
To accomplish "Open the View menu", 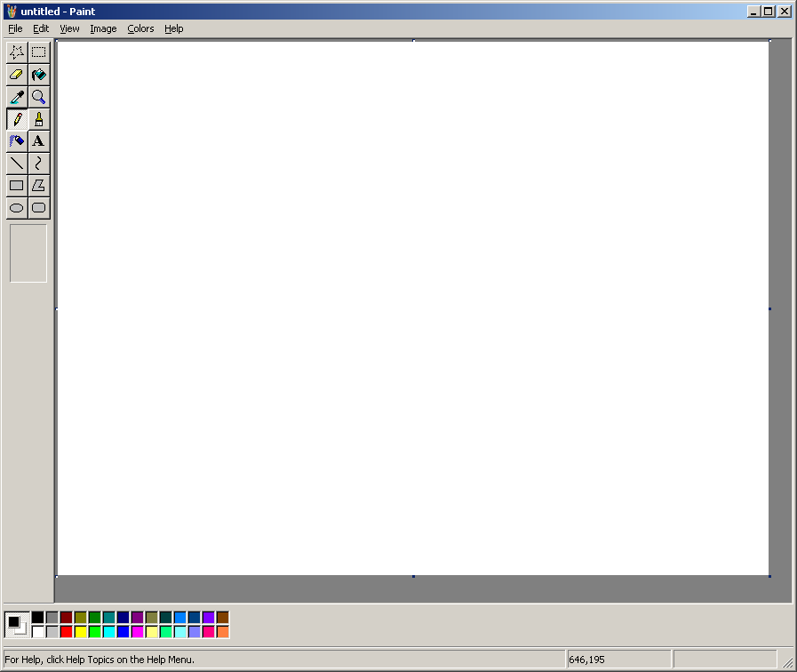I will pos(69,28).
